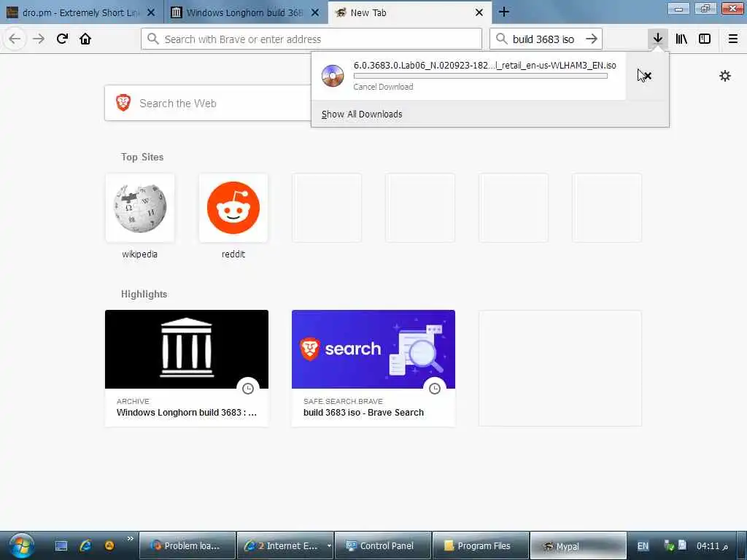
Task: Click history clock on Brave Search card
Action: click(435, 389)
